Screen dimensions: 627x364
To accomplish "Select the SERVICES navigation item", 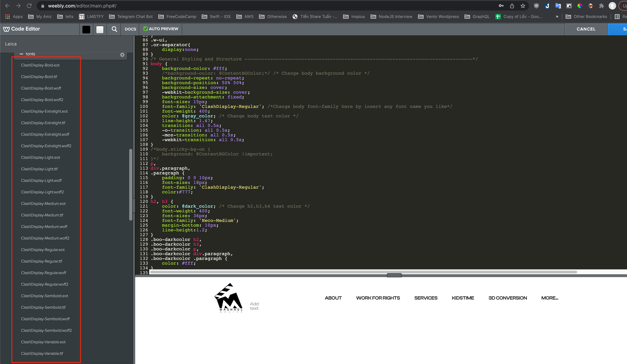I will pos(426,298).
